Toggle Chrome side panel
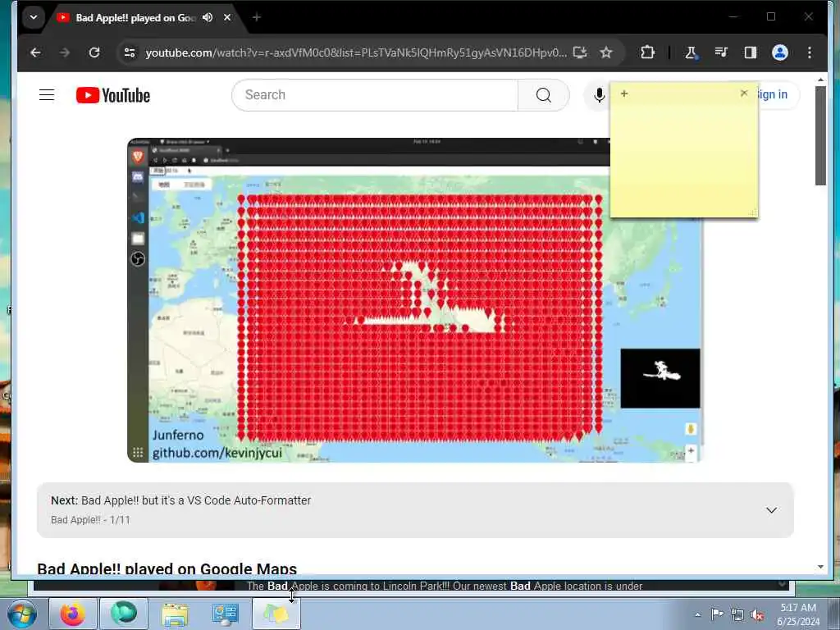This screenshot has height=630, width=840. [751, 52]
